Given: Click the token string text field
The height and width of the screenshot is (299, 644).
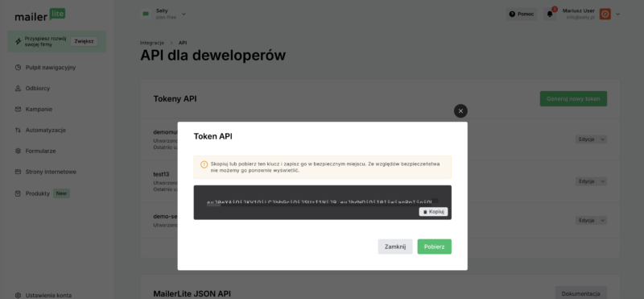Looking at the screenshot, I should (323, 202).
